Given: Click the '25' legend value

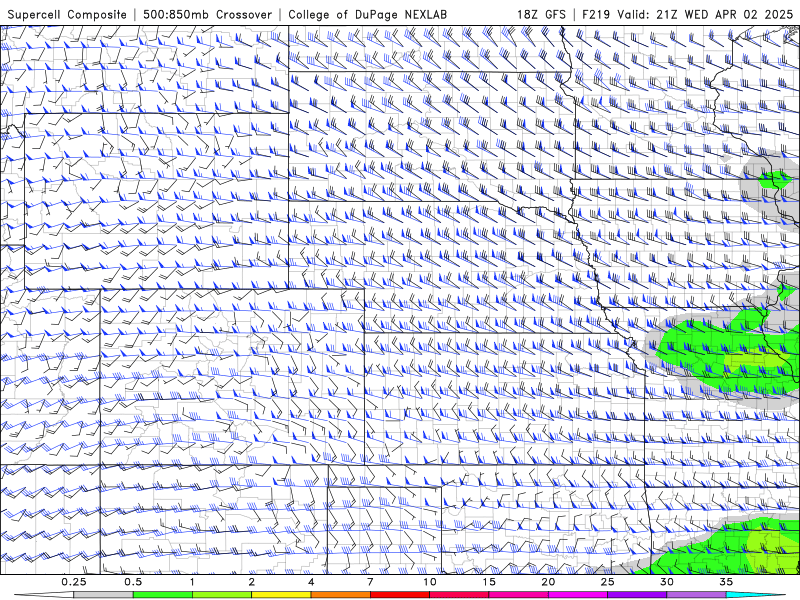Looking at the screenshot, I should click(607, 582).
